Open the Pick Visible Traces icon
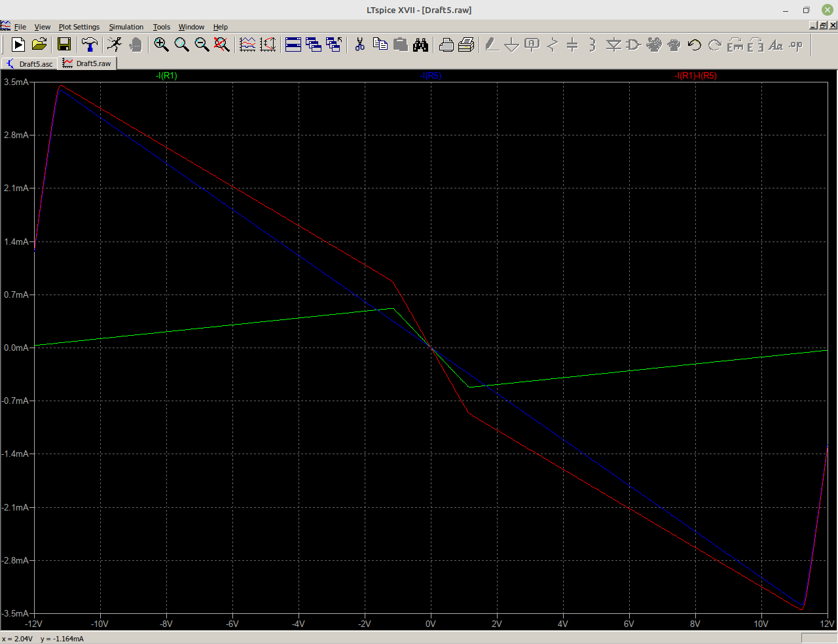The height and width of the screenshot is (644, 838). [268, 45]
